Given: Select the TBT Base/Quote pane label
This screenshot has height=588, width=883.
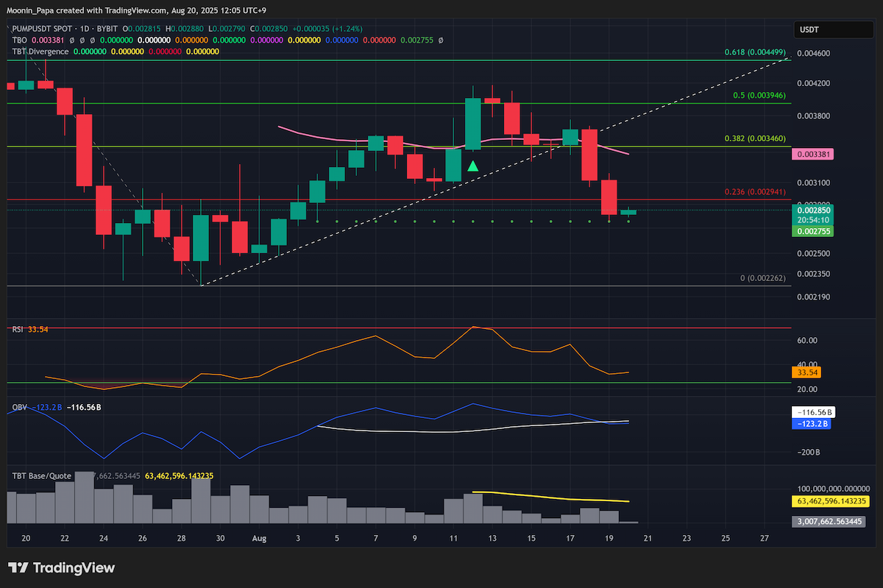Looking at the screenshot, I should tap(42, 475).
